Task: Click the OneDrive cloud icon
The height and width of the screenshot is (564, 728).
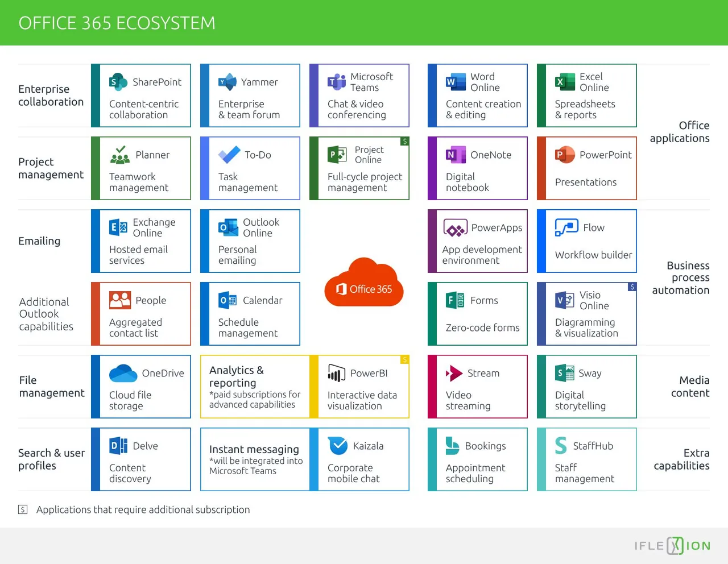Action: (x=123, y=373)
